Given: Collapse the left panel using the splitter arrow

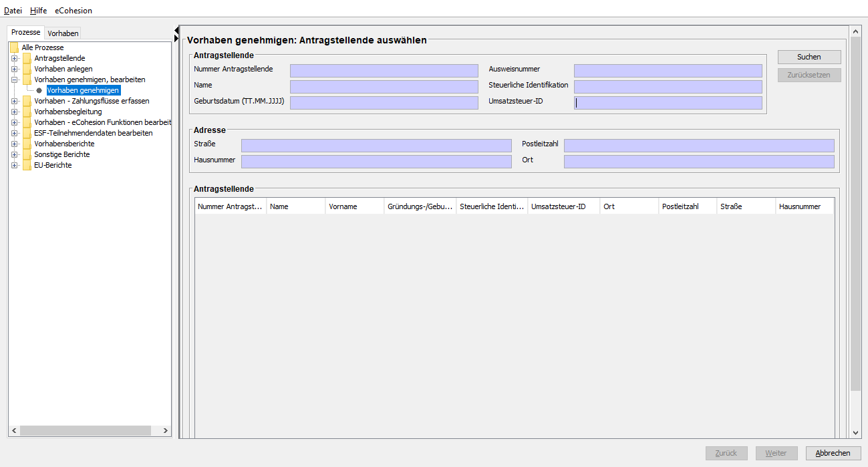Looking at the screenshot, I should pos(176,29).
